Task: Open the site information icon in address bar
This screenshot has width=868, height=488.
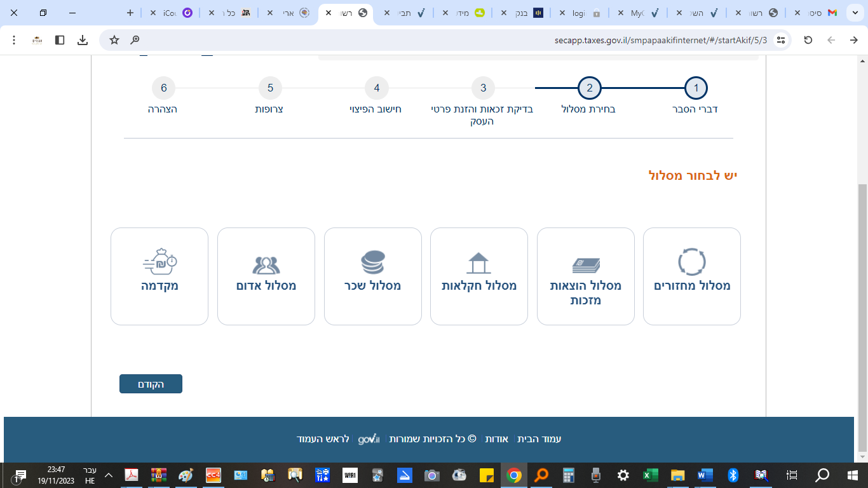Action: coord(781,40)
